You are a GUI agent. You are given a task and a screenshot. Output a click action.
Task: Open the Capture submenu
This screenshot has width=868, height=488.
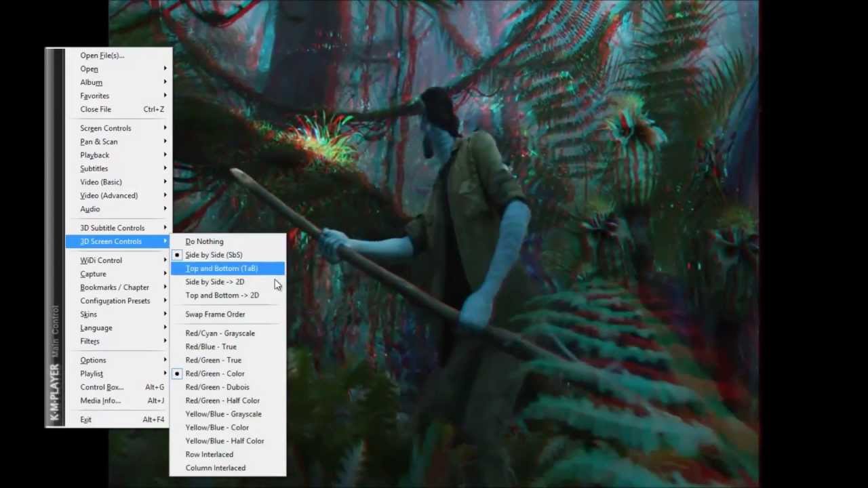point(118,274)
